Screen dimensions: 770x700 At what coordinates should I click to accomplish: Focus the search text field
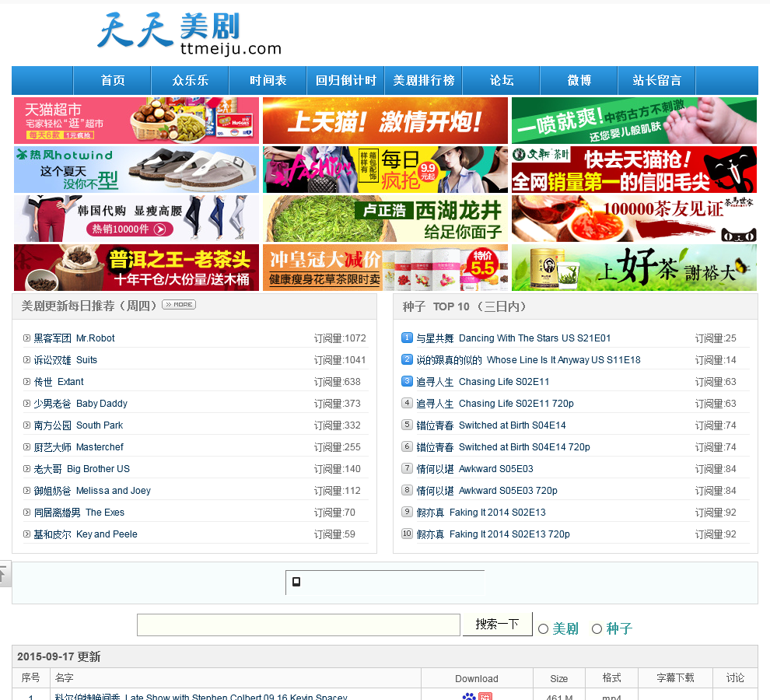299,625
